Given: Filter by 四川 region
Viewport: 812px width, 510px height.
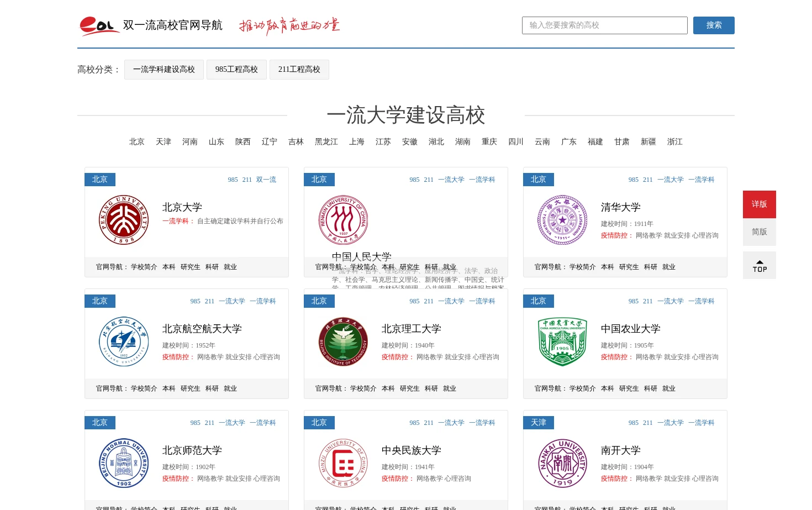Looking at the screenshot, I should [516, 142].
